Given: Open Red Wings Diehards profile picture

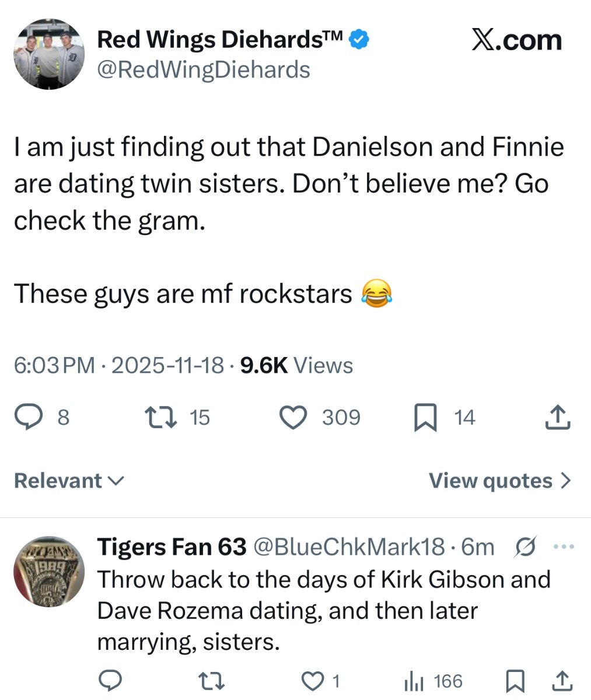Looking at the screenshot, I should click(49, 54).
